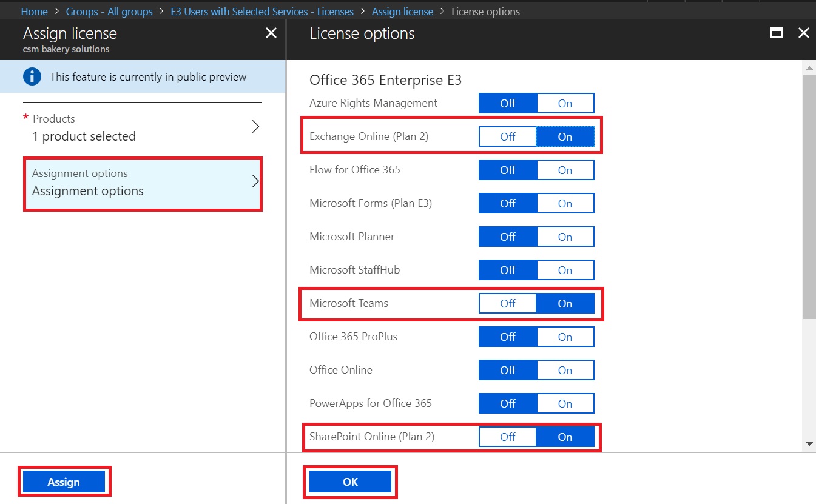
Task: Turn Flow for Office 365 On
Action: (565, 170)
